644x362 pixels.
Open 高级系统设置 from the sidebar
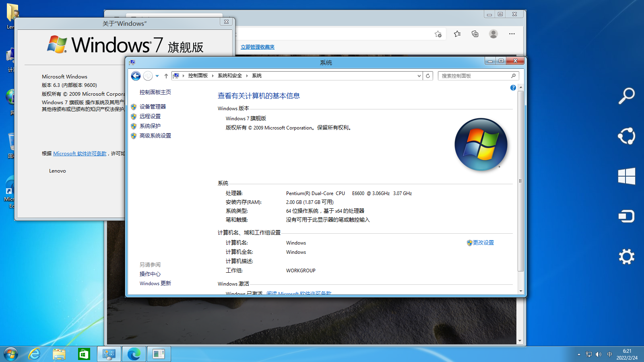click(155, 136)
